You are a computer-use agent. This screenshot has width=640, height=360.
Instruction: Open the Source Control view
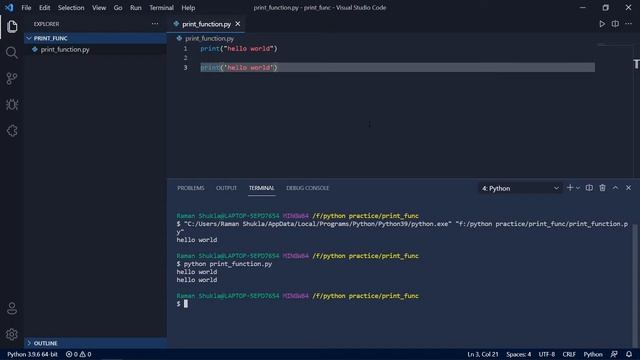pos(12,79)
